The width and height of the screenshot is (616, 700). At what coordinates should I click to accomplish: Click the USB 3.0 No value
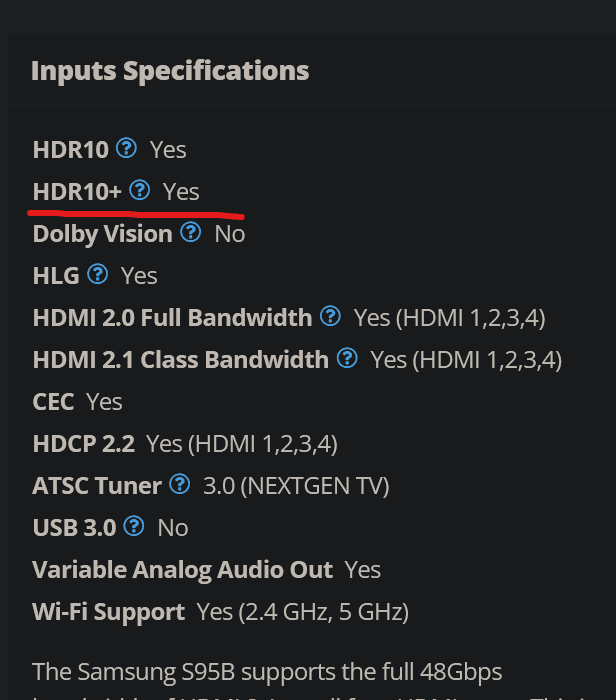(173, 528)
